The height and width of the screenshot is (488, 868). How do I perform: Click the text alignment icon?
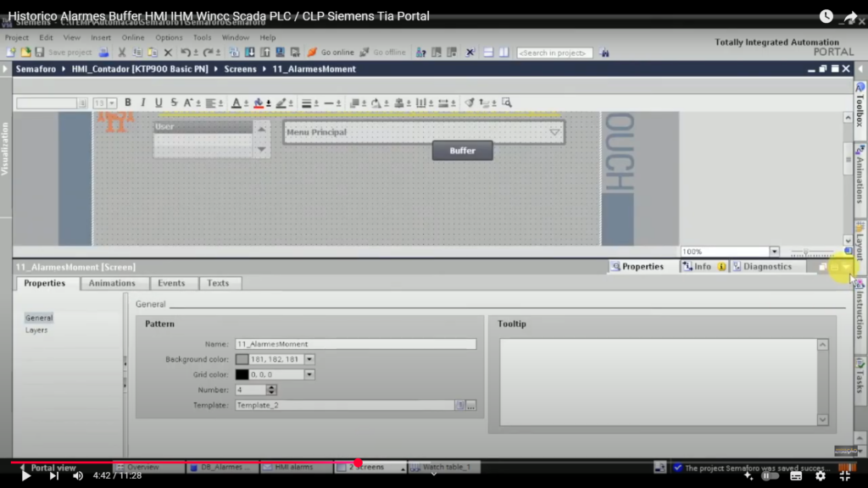click(x=210, y=103)
